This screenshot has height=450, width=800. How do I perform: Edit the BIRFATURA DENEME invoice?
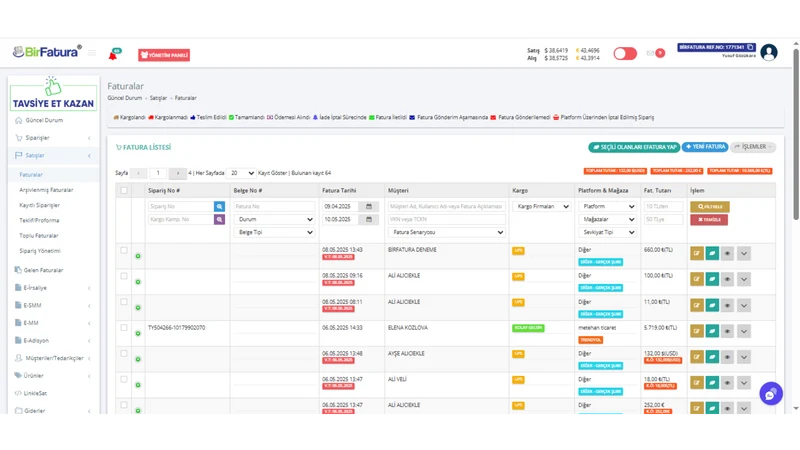click(x=696, y=254)
